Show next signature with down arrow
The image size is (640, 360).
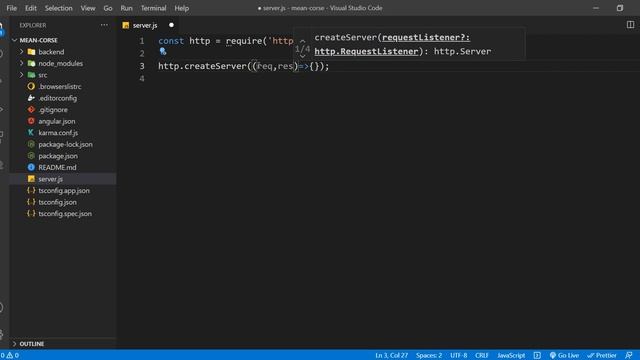pos(302,56)
